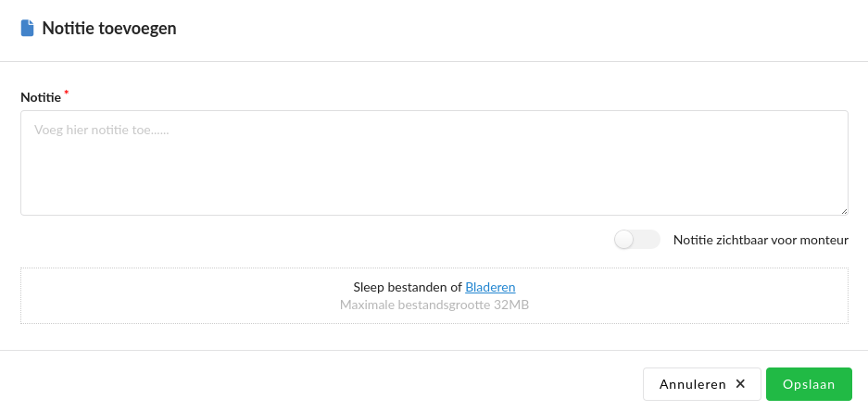The height and width of the screenshot is (411, 868).
Task: Click the white knob of the toggle
Action: click(x=624, y=240)
